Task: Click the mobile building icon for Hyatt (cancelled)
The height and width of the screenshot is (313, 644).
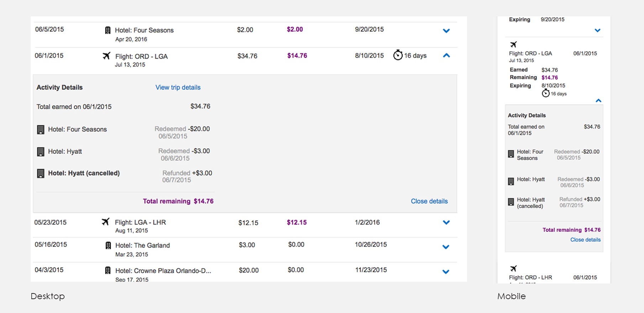Action: [511, 202]
